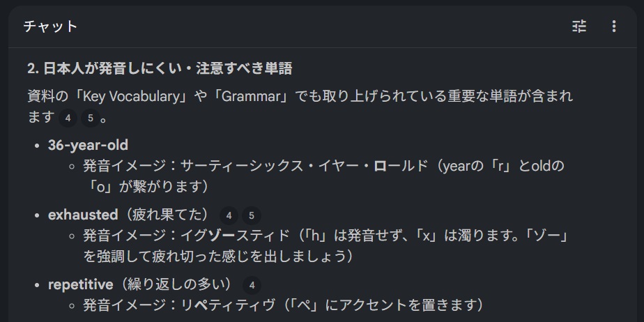Open citation 4 beside exhausted
Screen dimensions: 644x322
coord(228,215)
